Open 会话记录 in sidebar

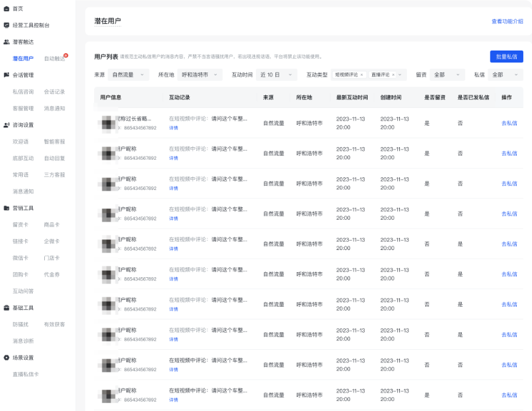(54, 92)
